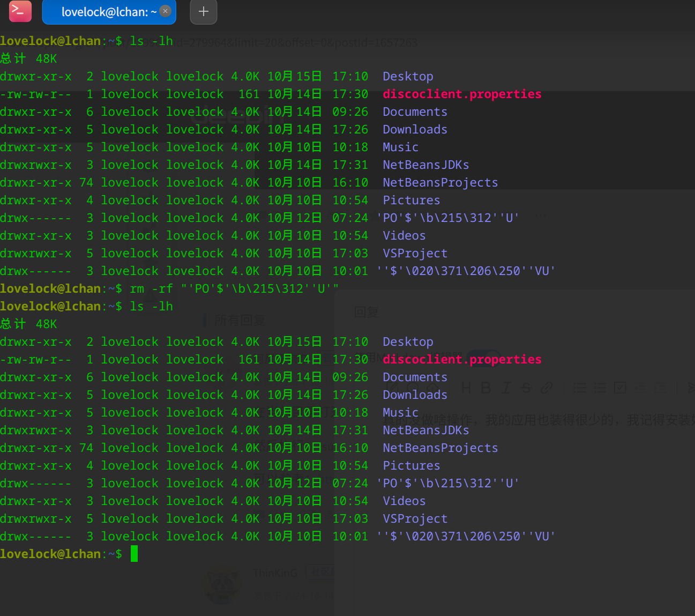Click the faint task-list checkbox icon in background

tap(620, 388)
